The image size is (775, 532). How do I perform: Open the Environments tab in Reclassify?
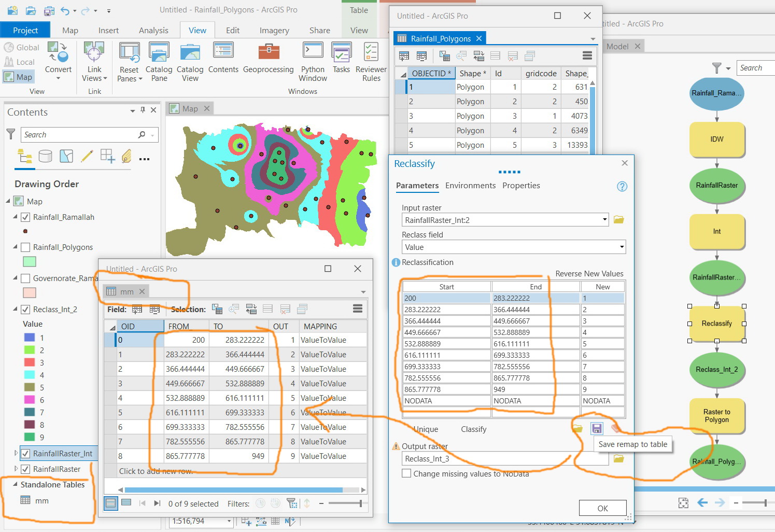point(470,186)
